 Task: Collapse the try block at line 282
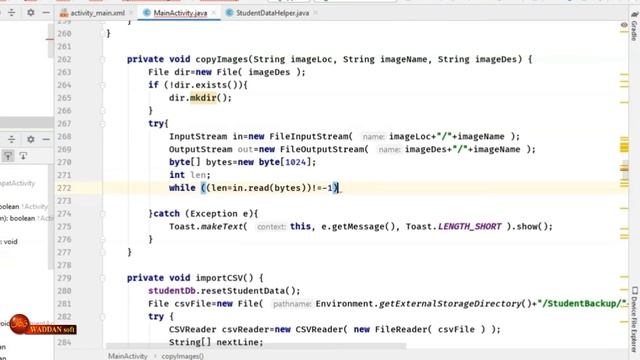102,317
